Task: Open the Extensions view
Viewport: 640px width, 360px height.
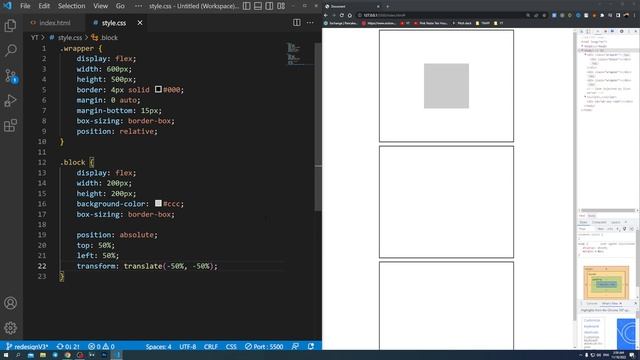Action: (x=10, y=125)
